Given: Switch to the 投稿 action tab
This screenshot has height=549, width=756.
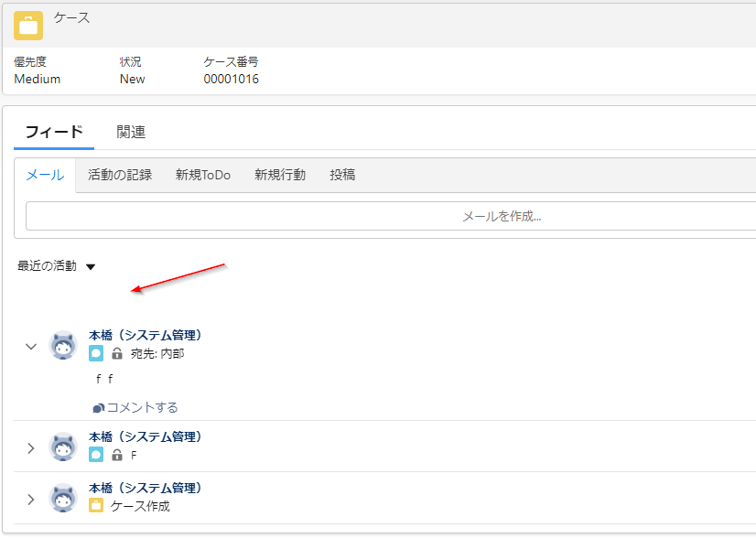Looking at the screenshot, I should 342,175.
